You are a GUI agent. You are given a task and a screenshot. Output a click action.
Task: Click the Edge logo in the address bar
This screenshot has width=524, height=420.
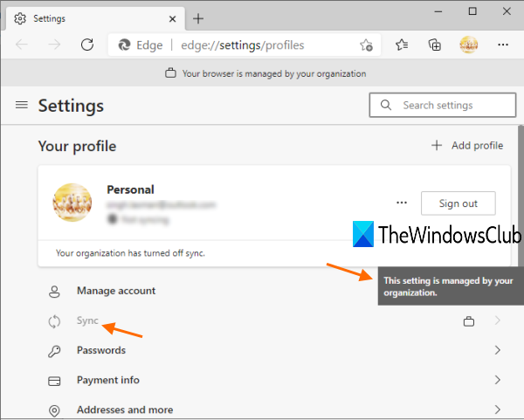(x=125, y=45)
